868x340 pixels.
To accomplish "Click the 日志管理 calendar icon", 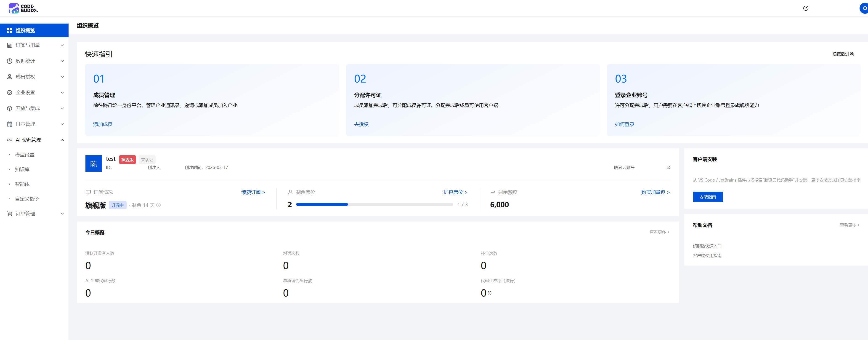I will click(9, 124).
